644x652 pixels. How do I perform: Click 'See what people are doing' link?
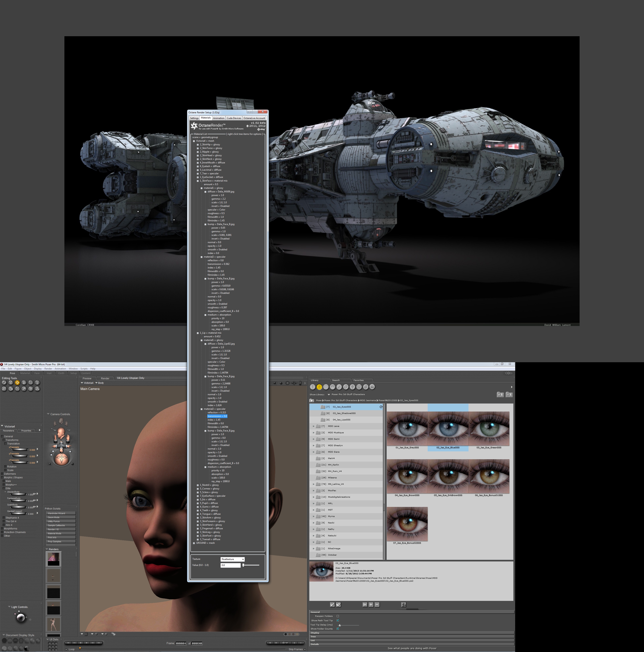click(x=412, y=648)
